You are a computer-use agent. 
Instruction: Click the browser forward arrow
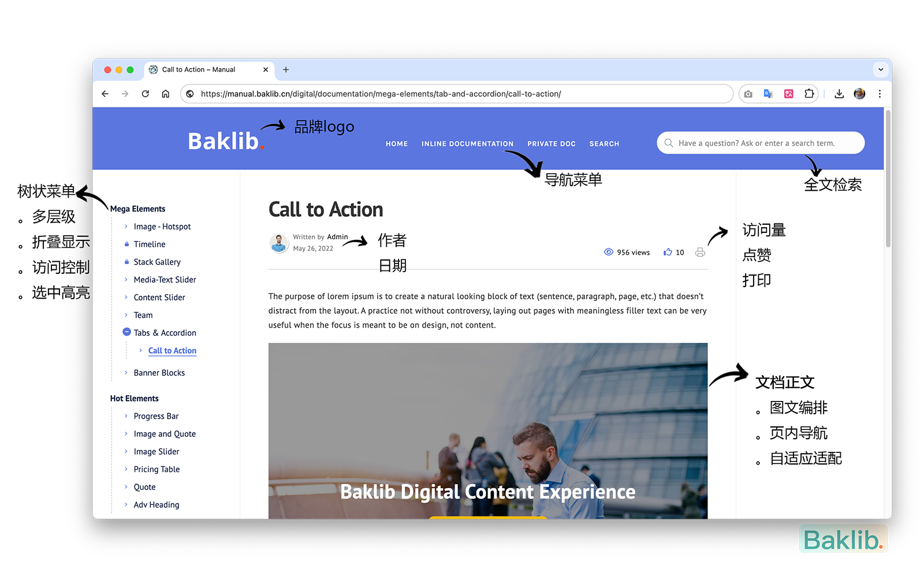tap(125, 94)
